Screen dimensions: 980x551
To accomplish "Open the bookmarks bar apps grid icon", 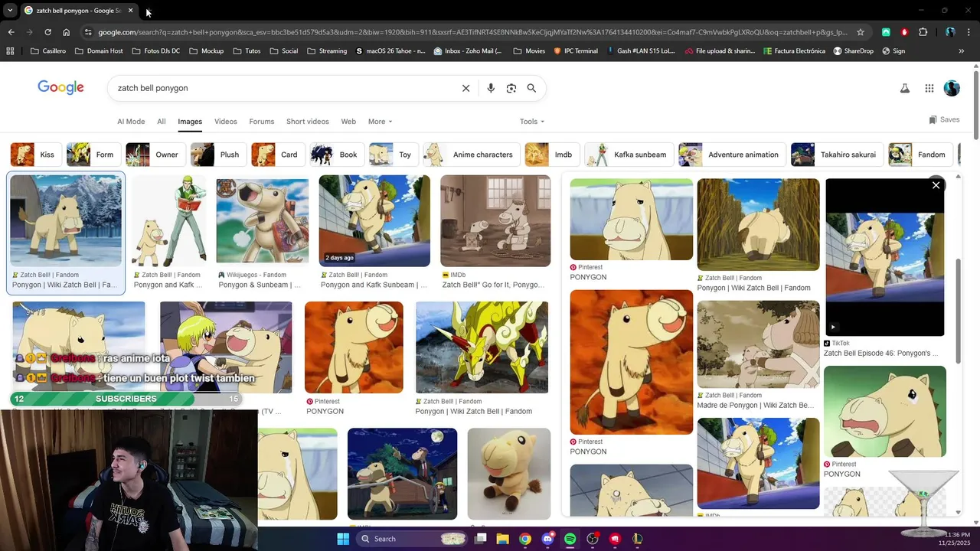I will coord(10,51).
